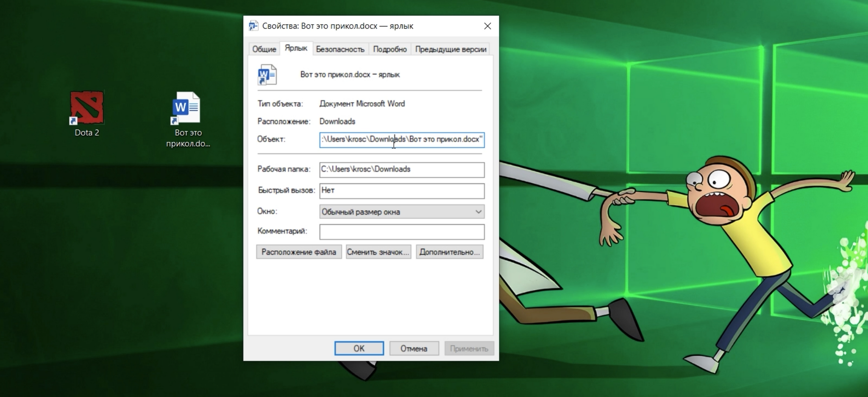868x397 pixels.
Task: Click the greyed Применить button
Action: tap(469, 348)
